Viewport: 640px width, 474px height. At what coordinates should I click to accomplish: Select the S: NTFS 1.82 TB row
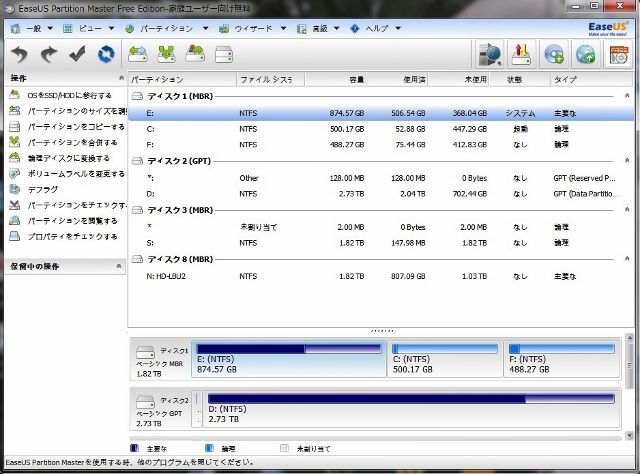[380, 243]
